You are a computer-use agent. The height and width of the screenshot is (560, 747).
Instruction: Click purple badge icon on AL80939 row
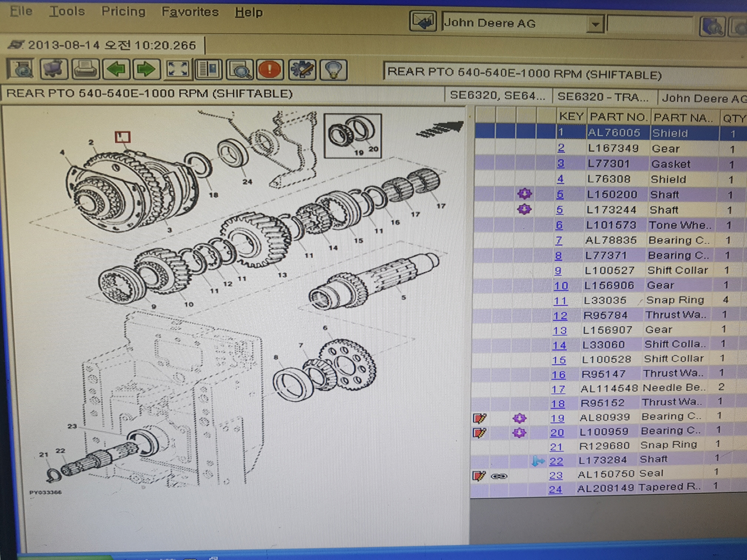pyautogui.click(x=519, y=418)
